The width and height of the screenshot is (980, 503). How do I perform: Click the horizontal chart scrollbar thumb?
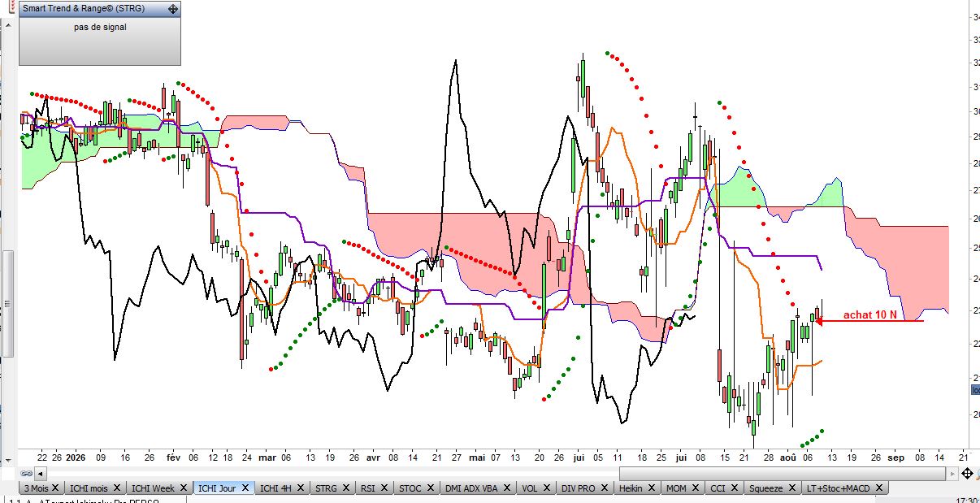tap(783, 474)
